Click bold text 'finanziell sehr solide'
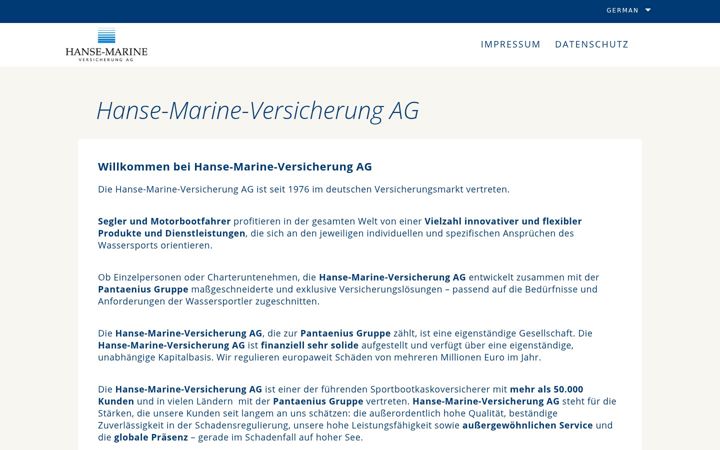The height and width of the screenshot is (450, 720). tap(309, 345)
